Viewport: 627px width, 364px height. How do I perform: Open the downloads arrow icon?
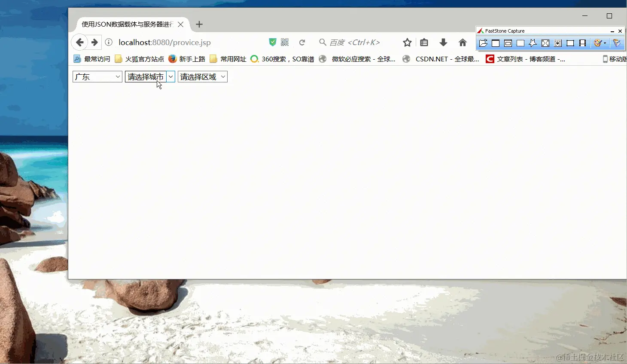(444, 42)
